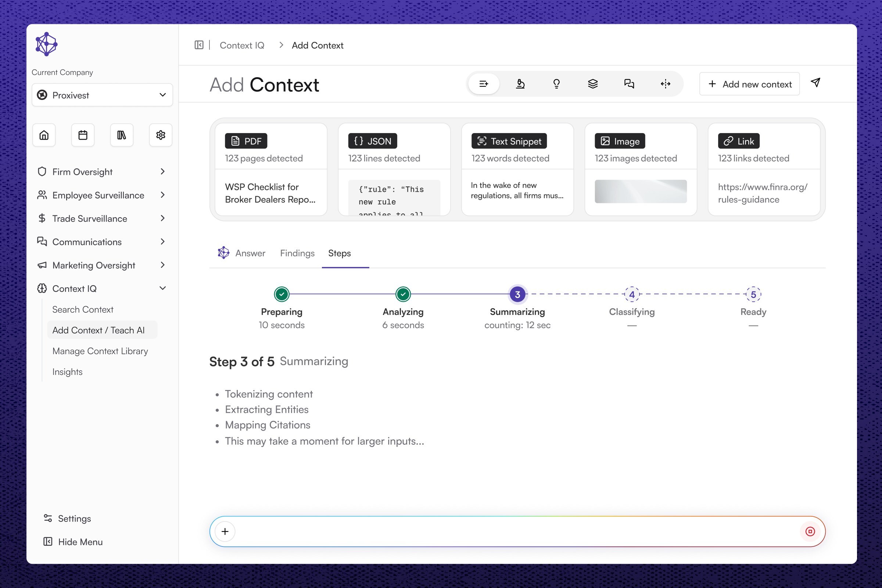Open the Answer tab
Viewport: 882px width, 588px height.
point(250,253)
